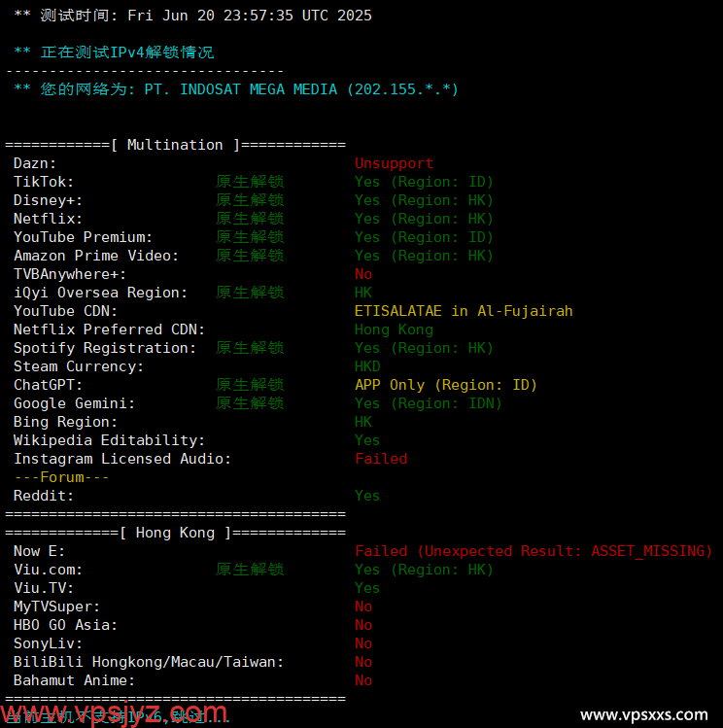Screen dimensions: 723x728
Task: Select the 'Dazn:' row label
Action: coord(35,163)
